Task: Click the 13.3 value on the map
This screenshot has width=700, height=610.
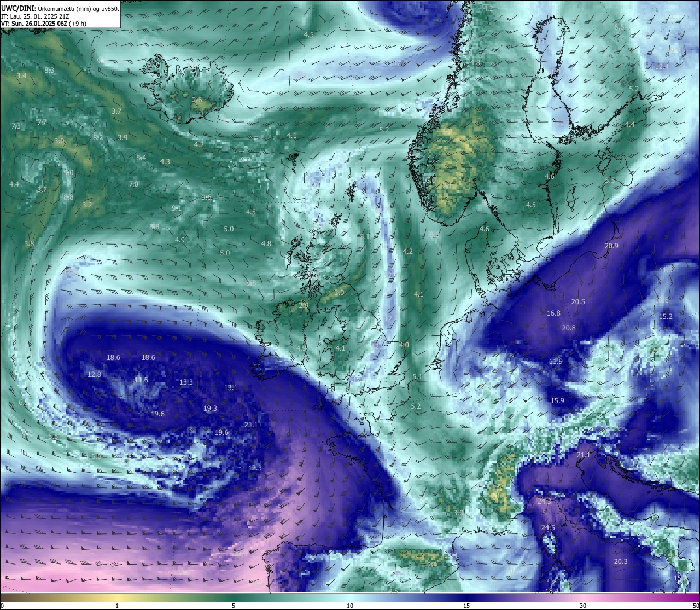Action: click(x=186, y=382)
